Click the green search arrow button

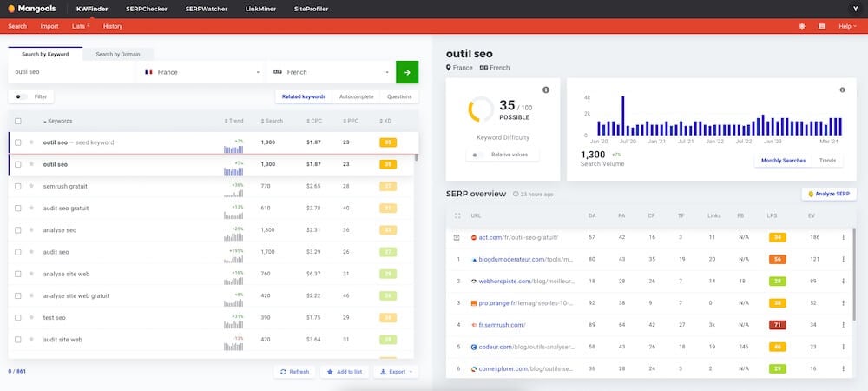407,72
